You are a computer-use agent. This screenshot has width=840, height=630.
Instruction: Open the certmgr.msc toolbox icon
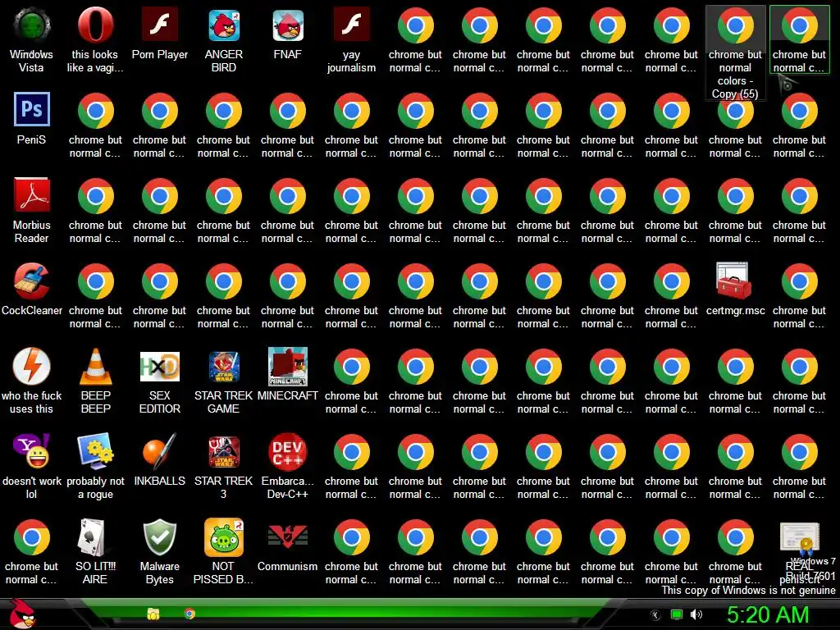click(x=733, y=281)
